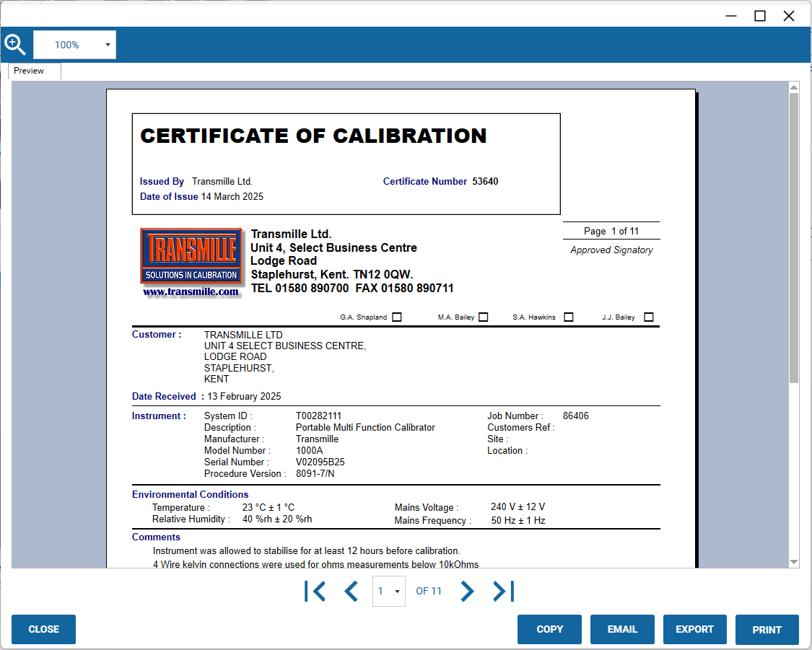Click the PRINT button

(767, 629)
